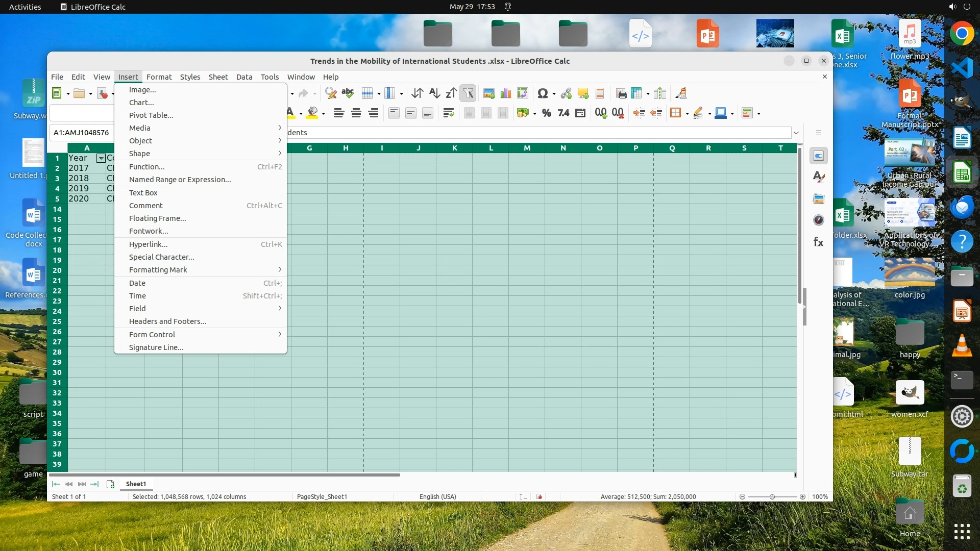Click the Special Character omega icon
The image size is (980, 551).
point(542,93)
